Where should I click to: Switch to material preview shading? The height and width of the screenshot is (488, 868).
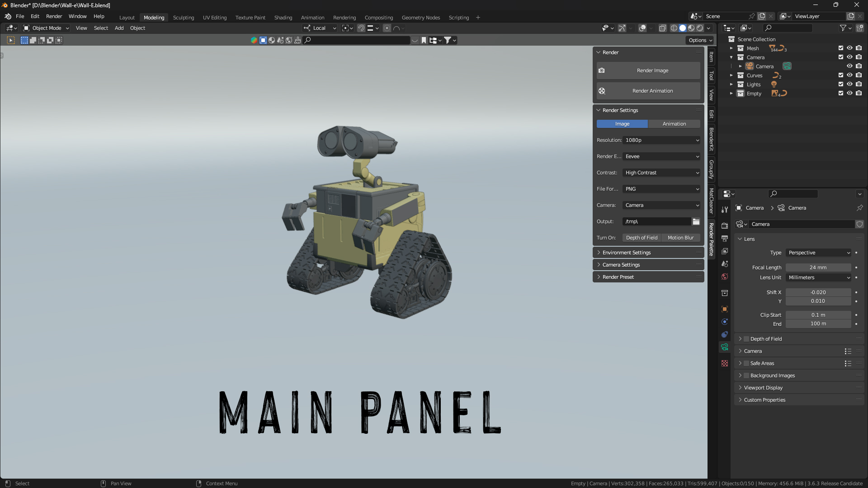[691, 28]
